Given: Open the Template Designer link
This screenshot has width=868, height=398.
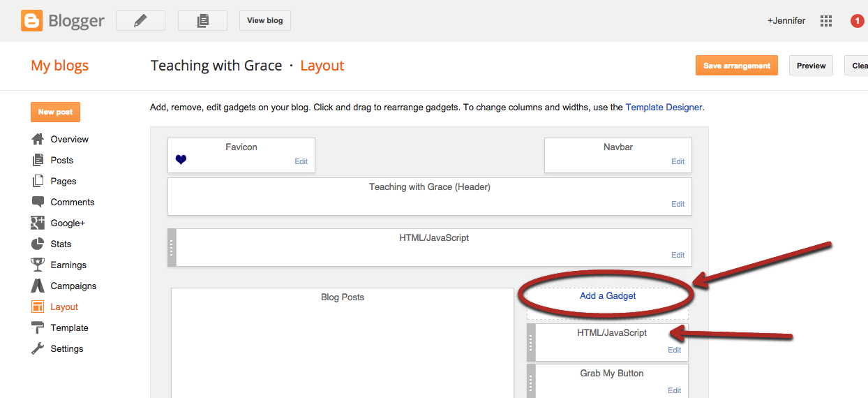Looking at the screenshot, I should tap(664, 108).
